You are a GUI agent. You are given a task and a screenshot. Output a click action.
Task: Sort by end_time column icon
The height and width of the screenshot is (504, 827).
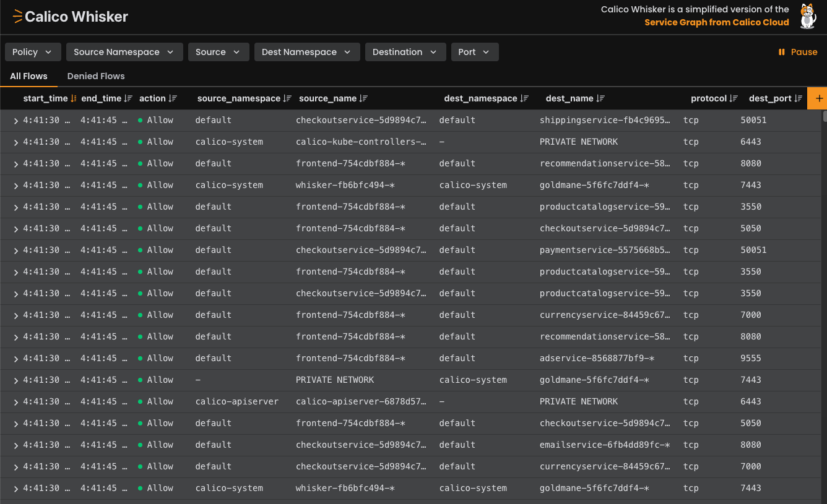click(x=128, y=99)
